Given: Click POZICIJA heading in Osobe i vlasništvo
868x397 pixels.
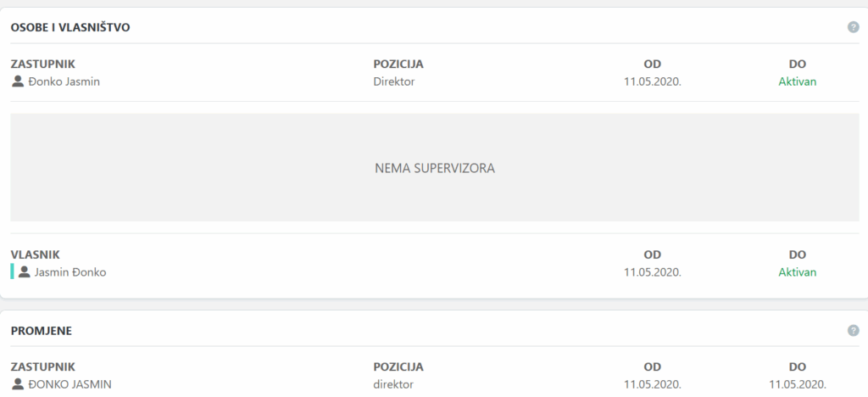Looking at the screenshot, I should coord(398,64).
